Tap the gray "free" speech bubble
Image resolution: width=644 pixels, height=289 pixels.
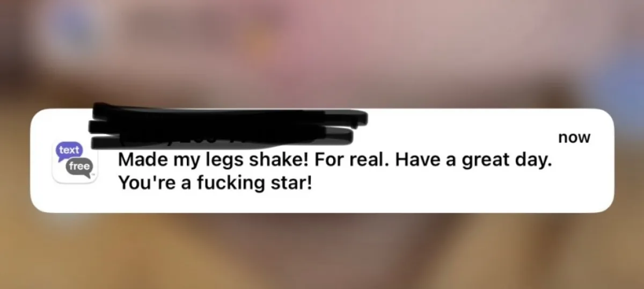79,167
